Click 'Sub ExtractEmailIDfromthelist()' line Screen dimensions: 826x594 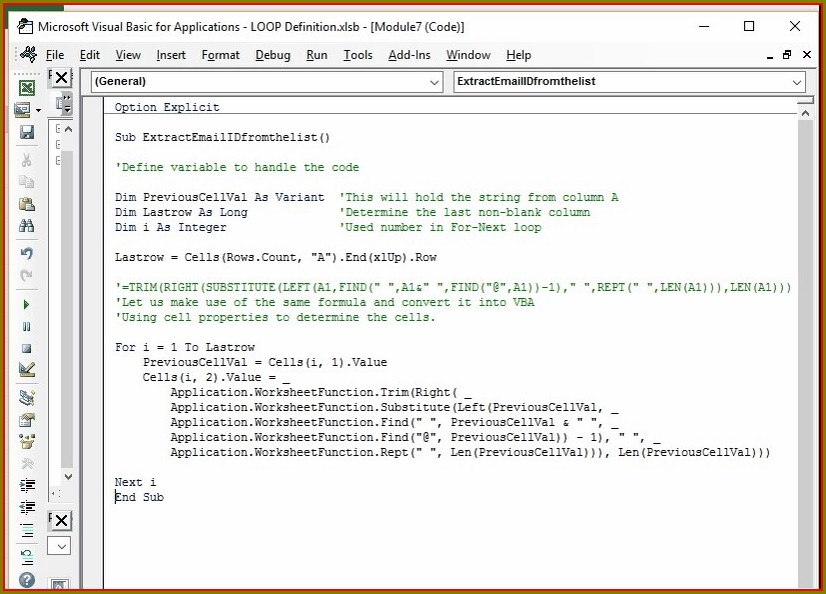[222, 137]
